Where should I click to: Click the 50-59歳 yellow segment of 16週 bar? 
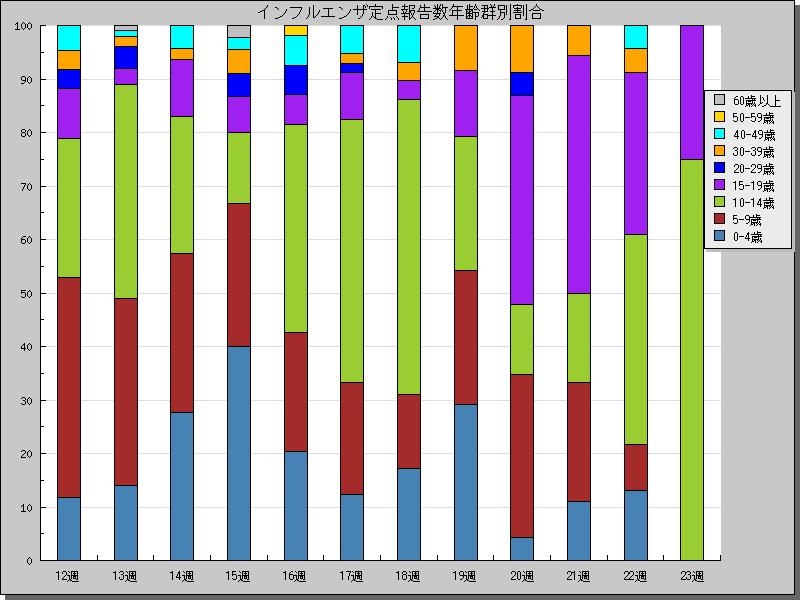296,31
